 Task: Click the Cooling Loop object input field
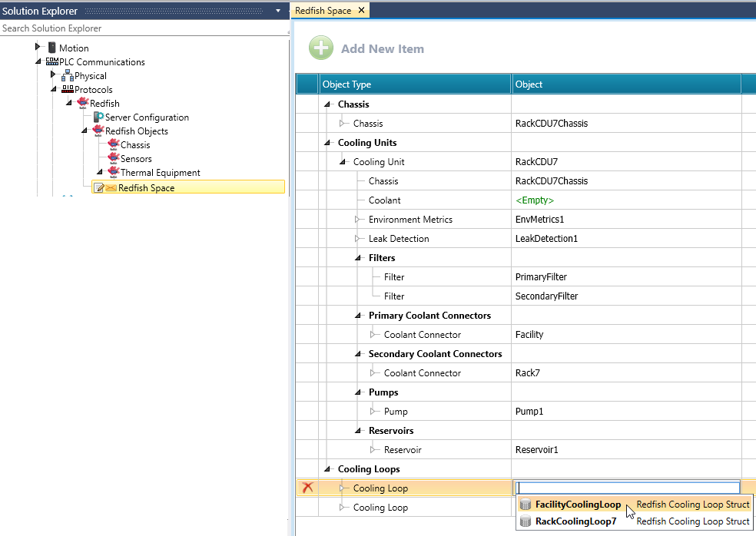point(627,488)
